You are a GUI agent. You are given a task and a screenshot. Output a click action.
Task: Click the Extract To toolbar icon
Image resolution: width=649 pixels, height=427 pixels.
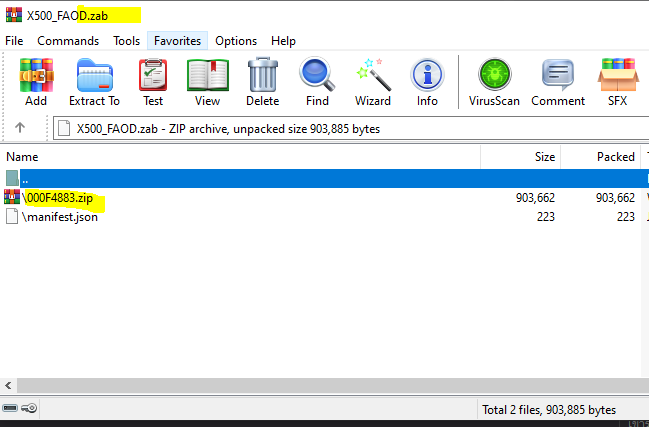(94, 75)
